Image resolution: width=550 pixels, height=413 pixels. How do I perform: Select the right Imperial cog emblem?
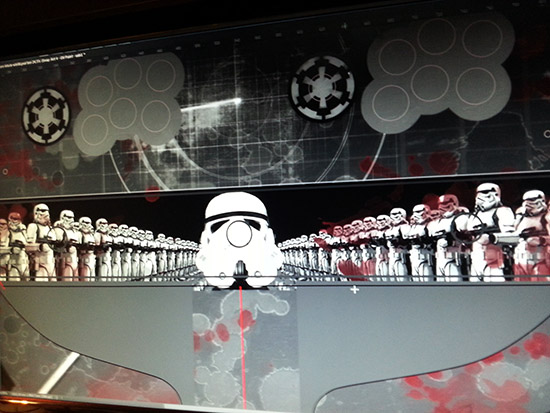point(322,88)
